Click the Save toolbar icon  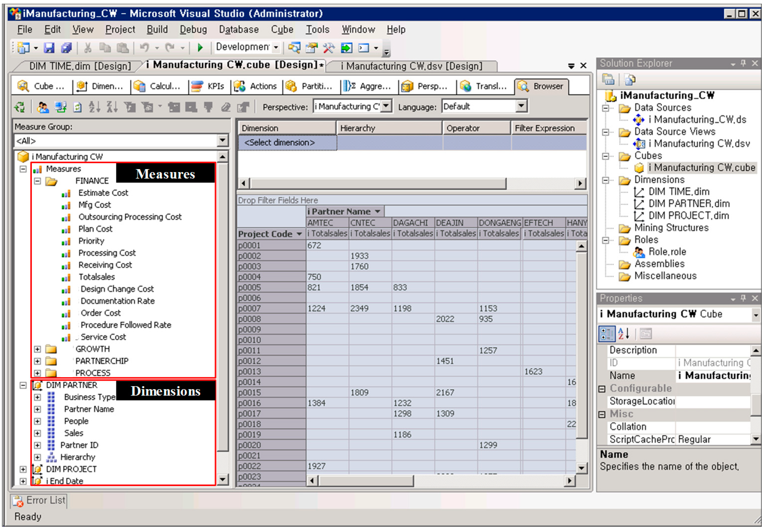(x=49, y=48)
